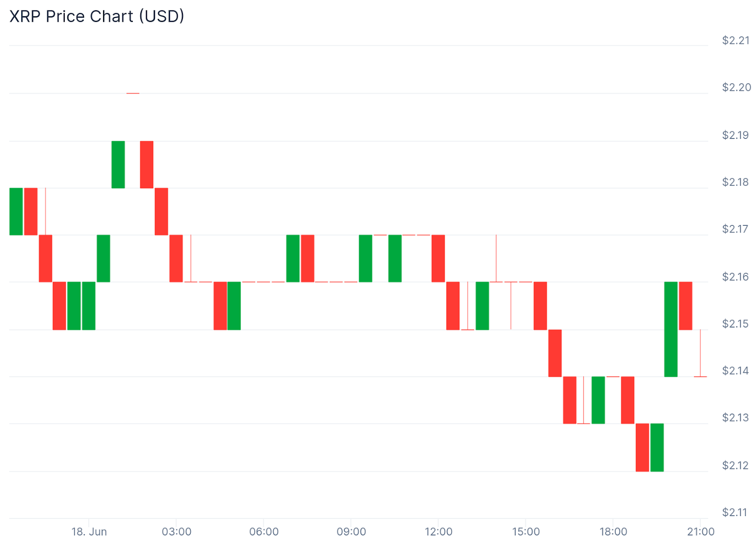Click the lowest green candle near $2.12
Screen dimensions: 756x552
click(657, 447)
